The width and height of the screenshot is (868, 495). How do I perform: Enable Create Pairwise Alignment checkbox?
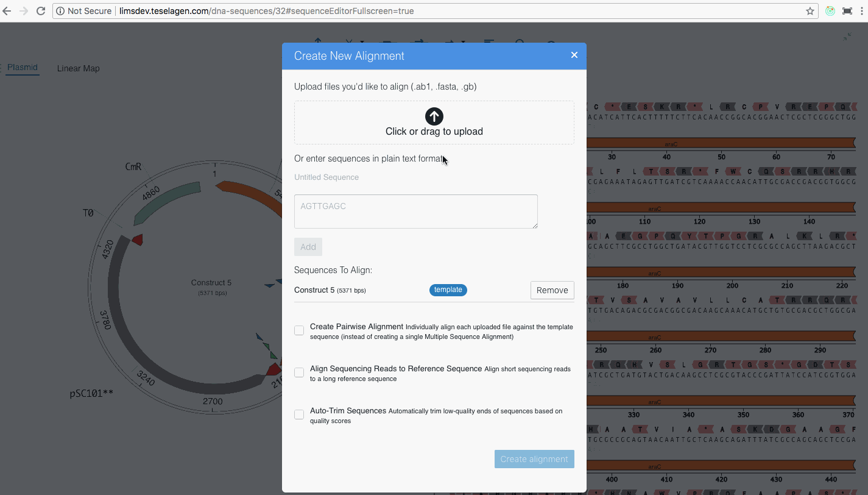coord(299,330)
